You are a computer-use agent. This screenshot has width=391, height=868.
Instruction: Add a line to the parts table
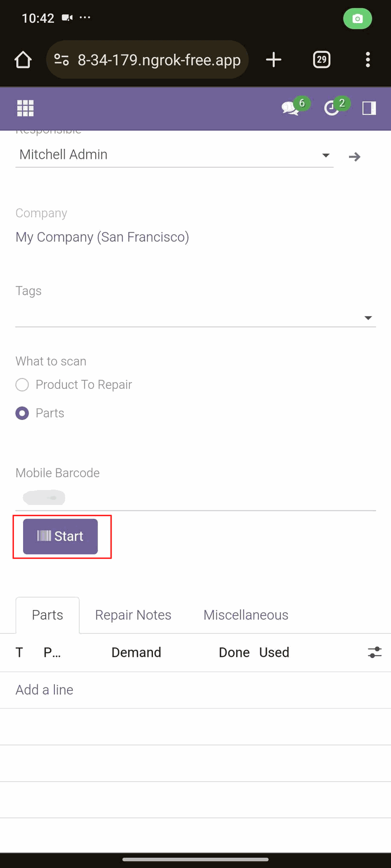[x=44, y=690]
